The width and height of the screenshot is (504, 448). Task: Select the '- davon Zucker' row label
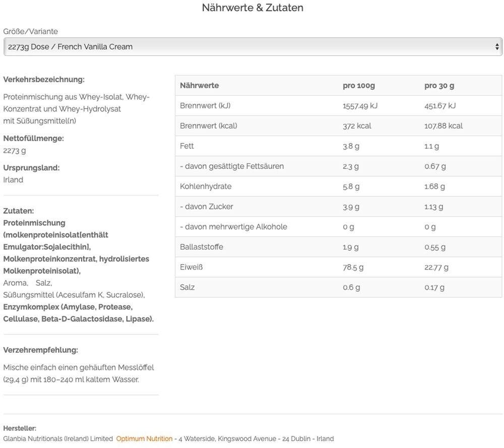coord(207,207)
